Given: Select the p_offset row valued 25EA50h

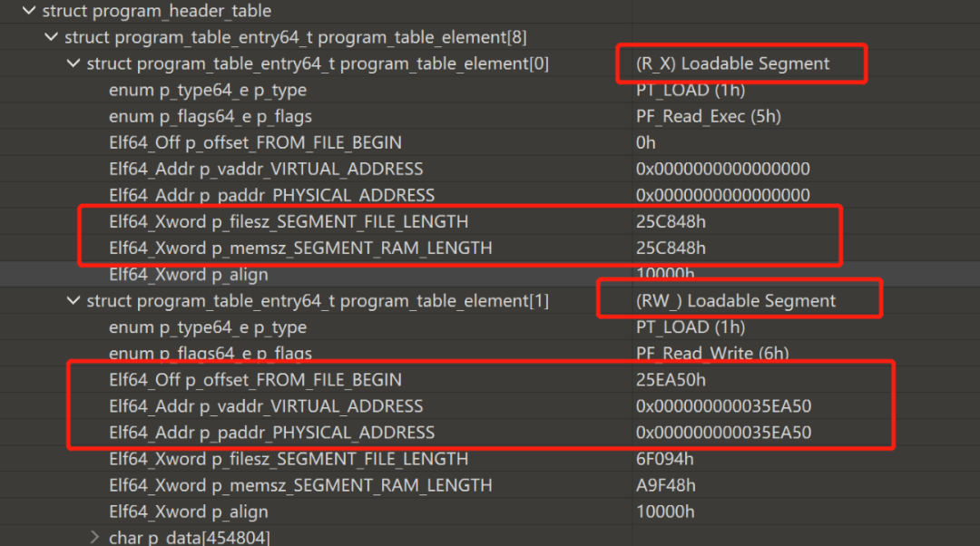Looking at the screenshot, I should [x=255, y=379].
